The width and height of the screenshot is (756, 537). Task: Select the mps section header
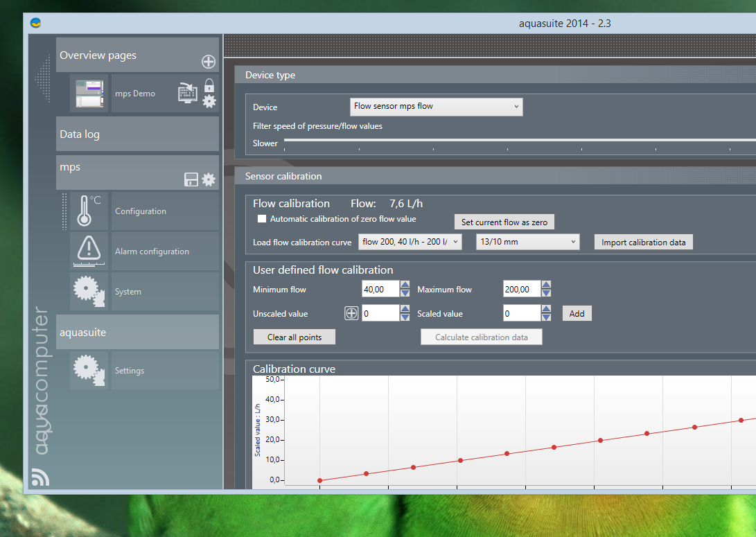137,172
